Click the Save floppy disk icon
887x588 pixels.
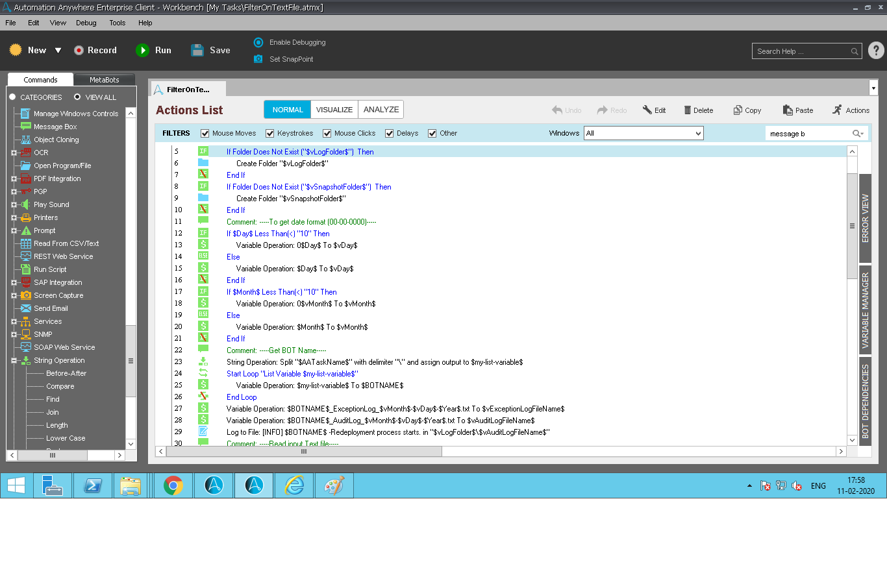click(197, 50)
